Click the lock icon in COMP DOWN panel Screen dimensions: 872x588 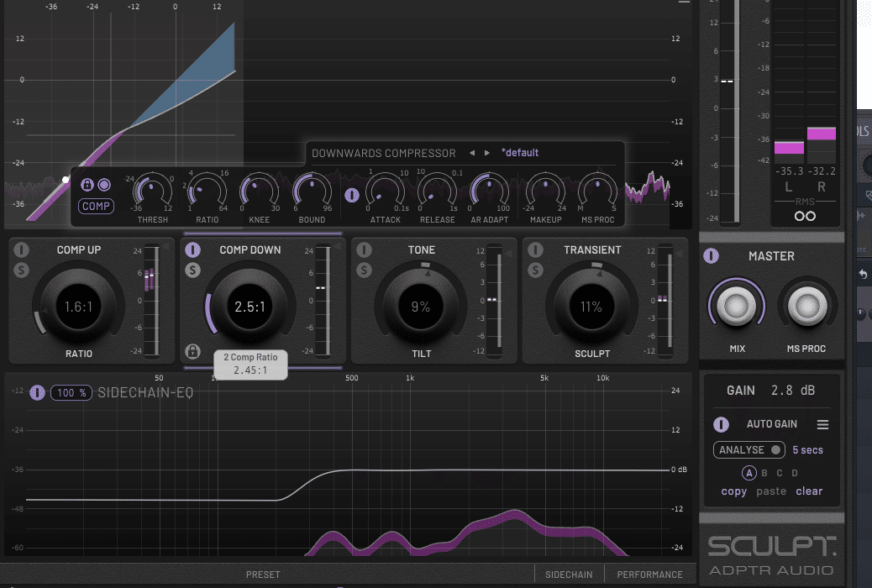[192, 351]
